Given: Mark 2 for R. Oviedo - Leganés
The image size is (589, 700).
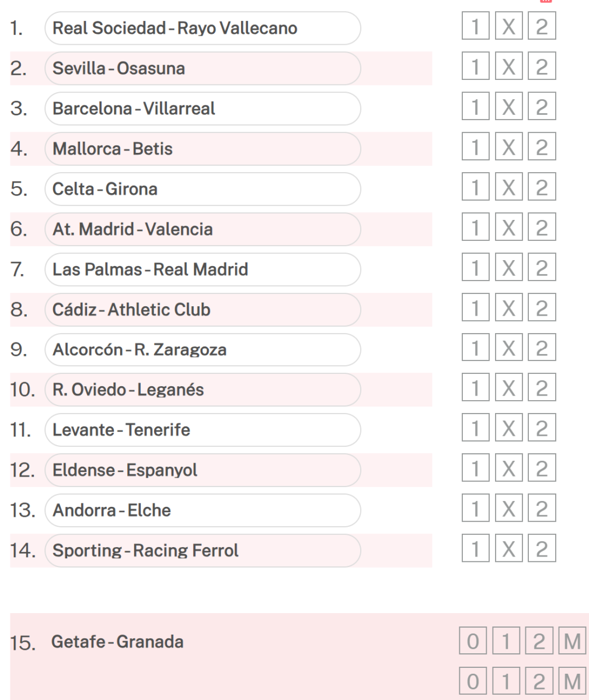Looking at the screenshot, I should (542, 390).
